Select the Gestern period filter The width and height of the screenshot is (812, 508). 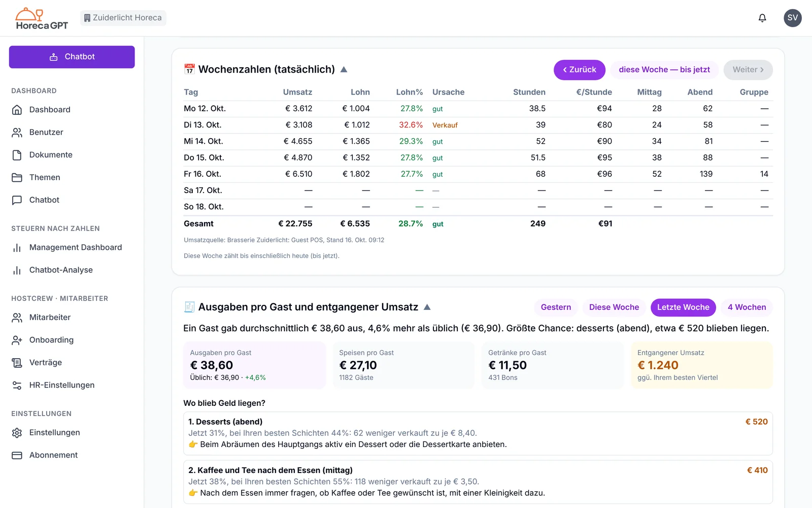(x=556, y=307)
